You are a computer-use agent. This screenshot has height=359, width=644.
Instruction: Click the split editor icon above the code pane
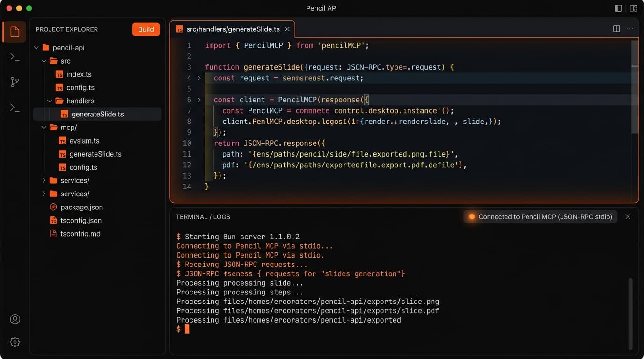[616, 29]
